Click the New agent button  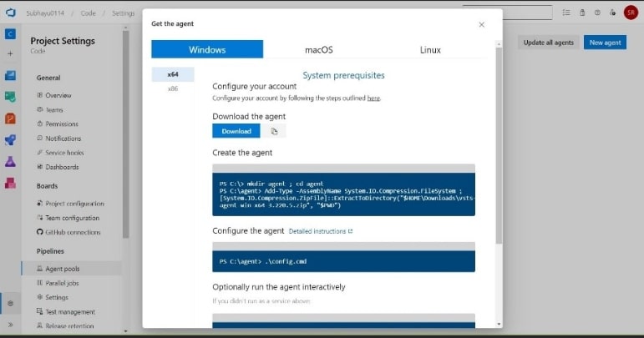(x=605, y=43)
